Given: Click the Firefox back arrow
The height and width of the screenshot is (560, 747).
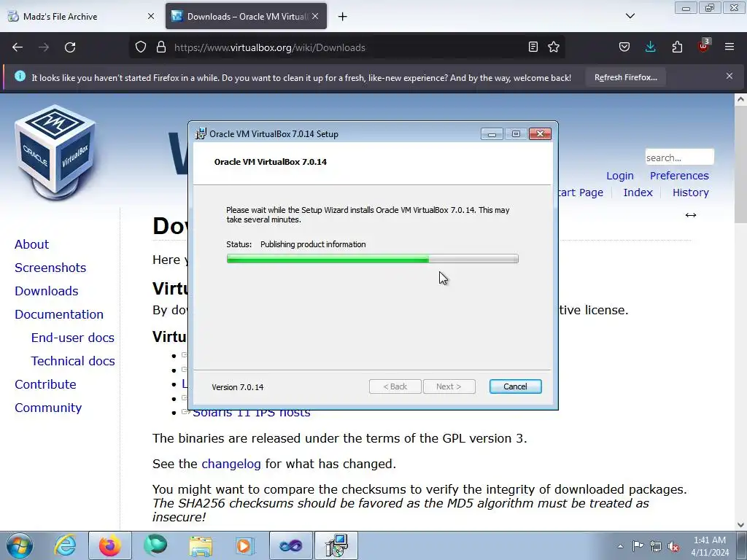Looking at the screenshot, I should click(x=18, y=47).
